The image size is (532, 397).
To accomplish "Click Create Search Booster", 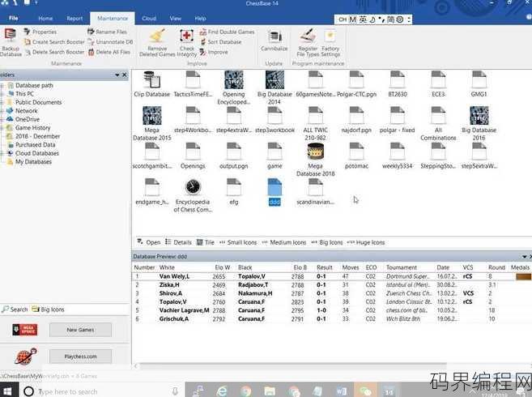I will [54, 42].
